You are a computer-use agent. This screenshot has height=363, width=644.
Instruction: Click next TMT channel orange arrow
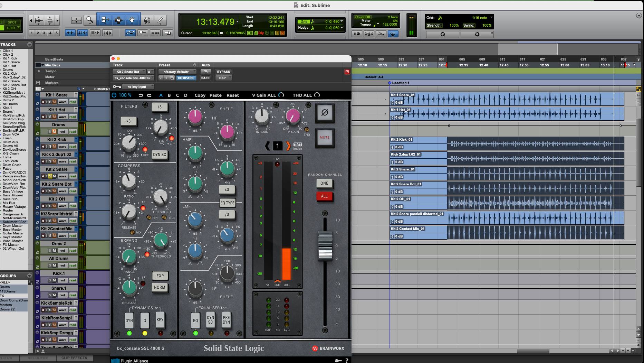(288, 146)
